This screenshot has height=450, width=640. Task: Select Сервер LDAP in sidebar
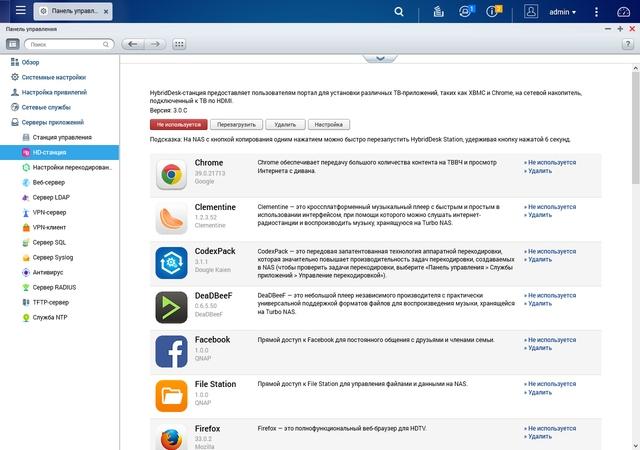coord(59,197)
